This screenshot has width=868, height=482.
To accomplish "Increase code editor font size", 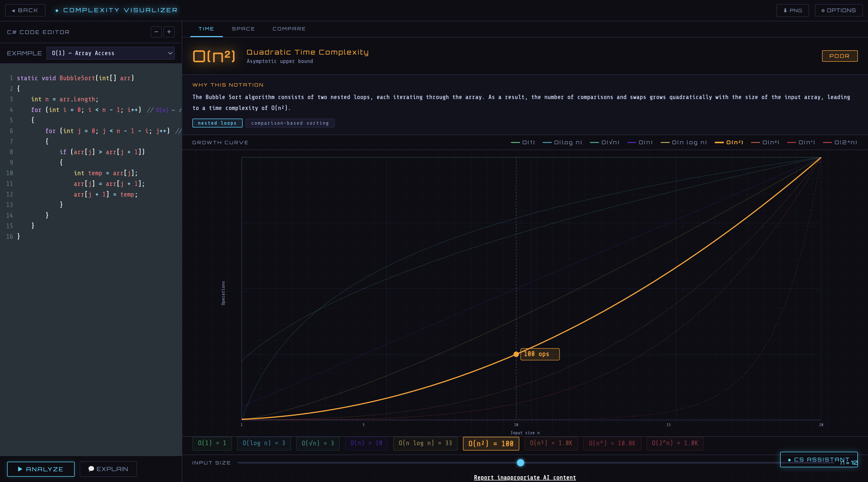I will [x=169, y=32].
